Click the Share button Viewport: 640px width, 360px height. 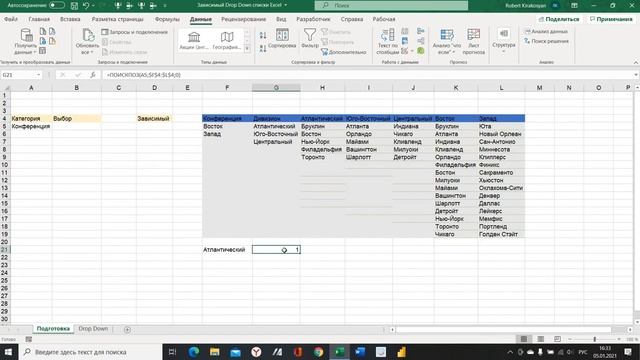click(559, 19)
